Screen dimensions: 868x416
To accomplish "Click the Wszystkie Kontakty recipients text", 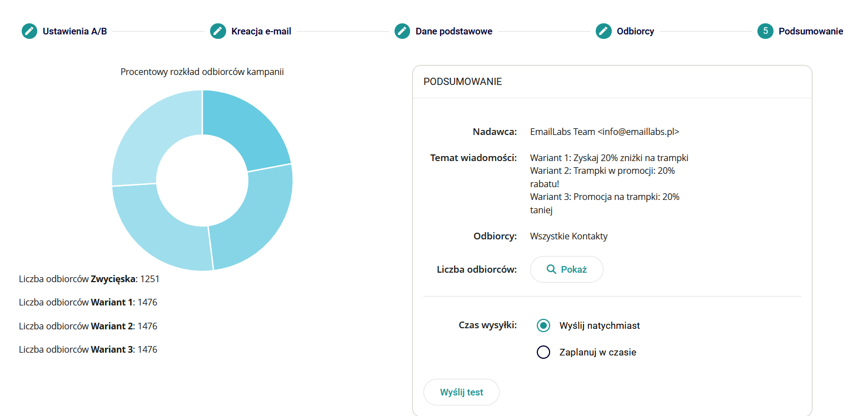I will [x=568, y=236].
